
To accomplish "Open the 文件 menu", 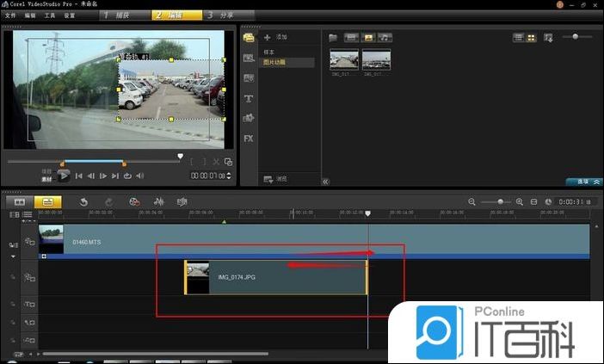I will tap(10, 15).
